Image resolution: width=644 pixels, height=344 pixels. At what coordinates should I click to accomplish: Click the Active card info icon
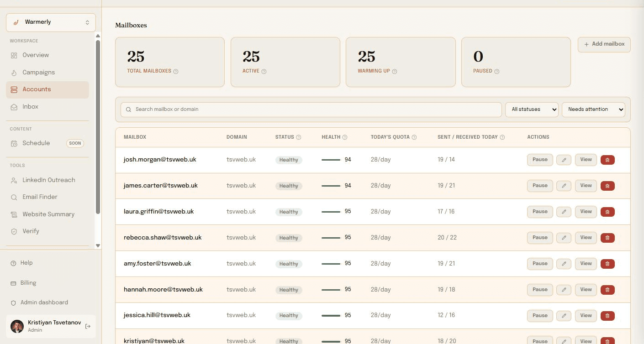coord(264,71)
